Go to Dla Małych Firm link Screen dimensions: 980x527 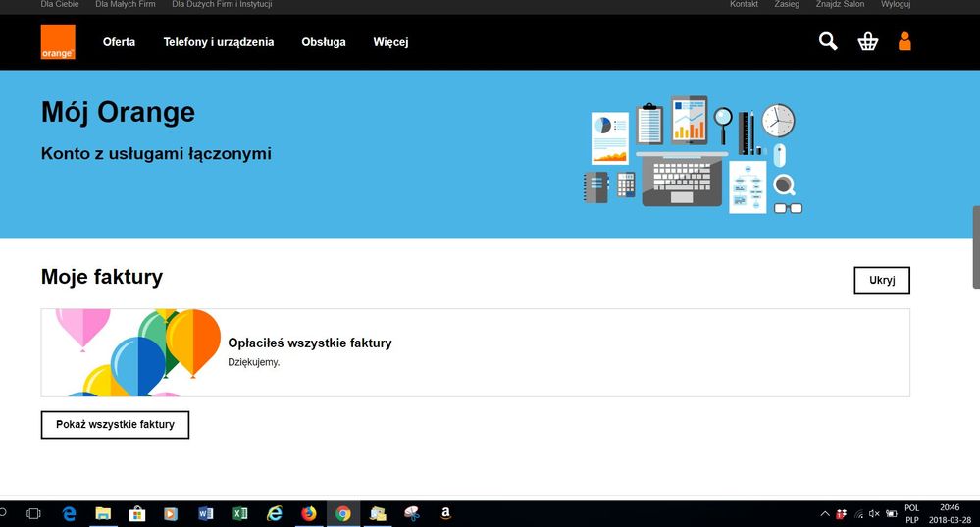[x=125, y=5]
